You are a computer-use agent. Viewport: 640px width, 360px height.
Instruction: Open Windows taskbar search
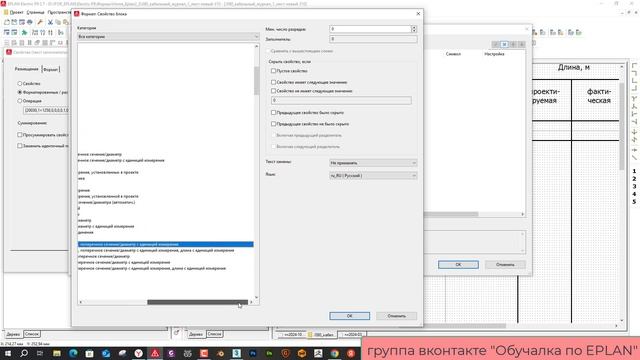[24, 353]
